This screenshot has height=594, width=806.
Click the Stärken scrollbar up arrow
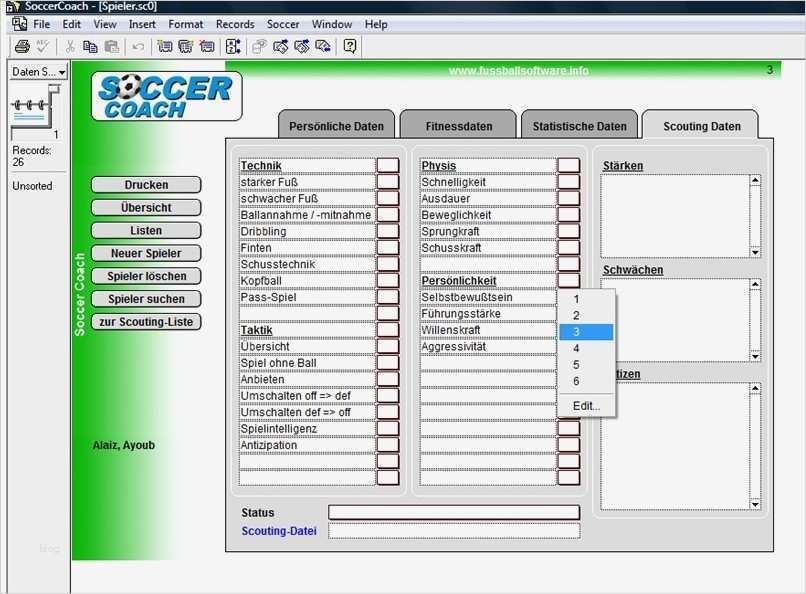click(755, 180)
